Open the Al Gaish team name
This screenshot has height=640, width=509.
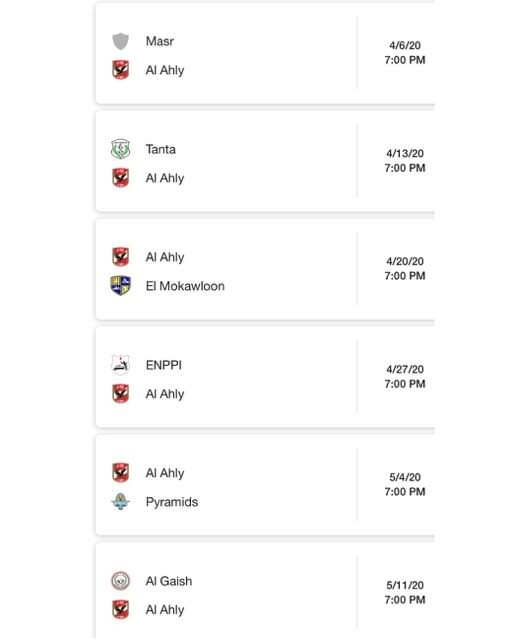click(x=169, y=581)
